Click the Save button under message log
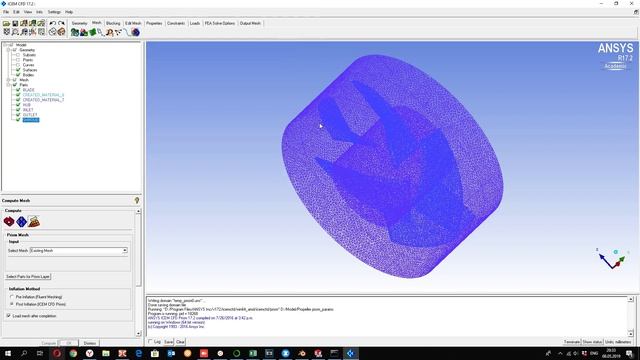Image resolution: width=640 pixels, height=360 pixels. 169,342
